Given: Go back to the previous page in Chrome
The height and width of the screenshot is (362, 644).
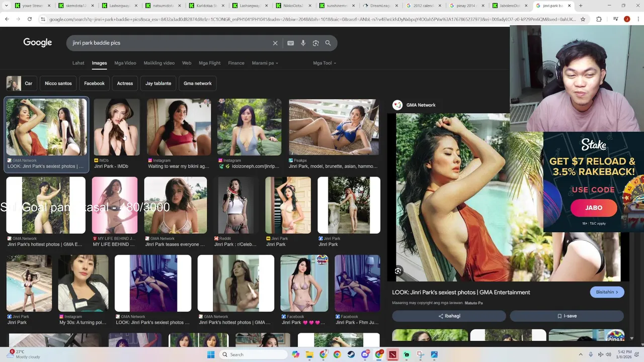Looking at the screenshot, I should tap(7, 19).
